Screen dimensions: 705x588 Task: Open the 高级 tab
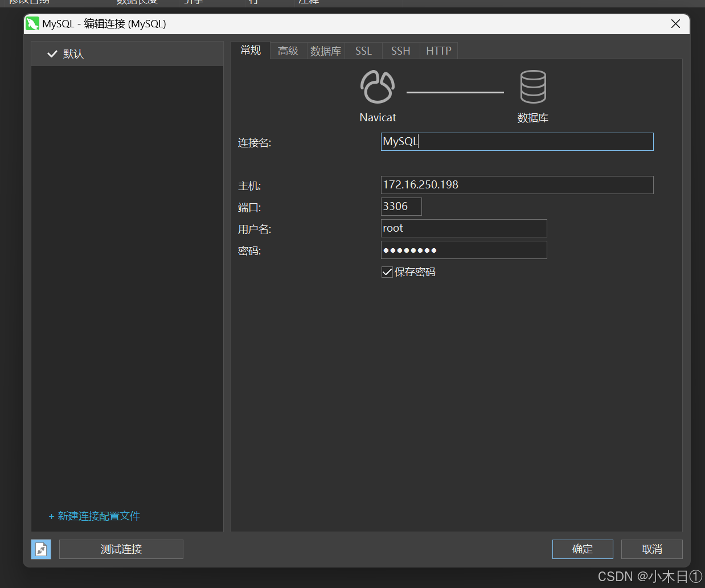pyautogui.click(x=288, y=51)
